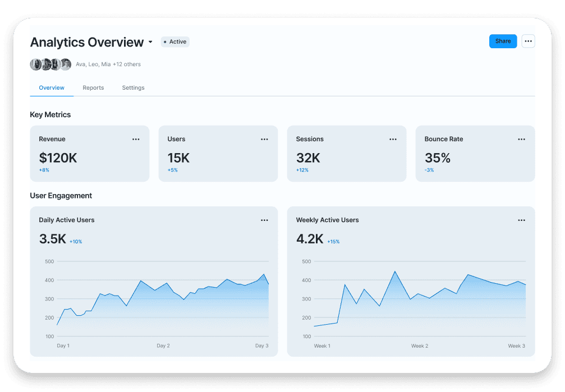Screen dimensions: 565x392
Task: Open Daily Active Users chart options
Action: [x=264, y=220]
